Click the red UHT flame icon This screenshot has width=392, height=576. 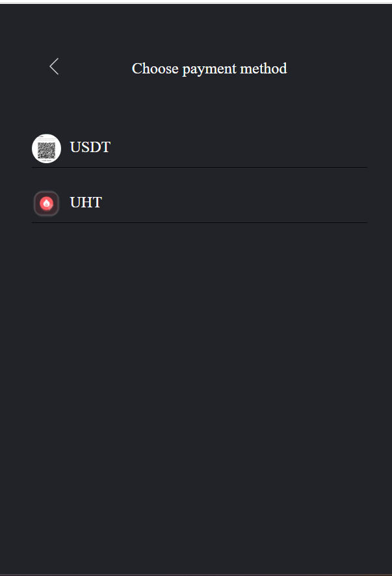[x=46, y=203]
